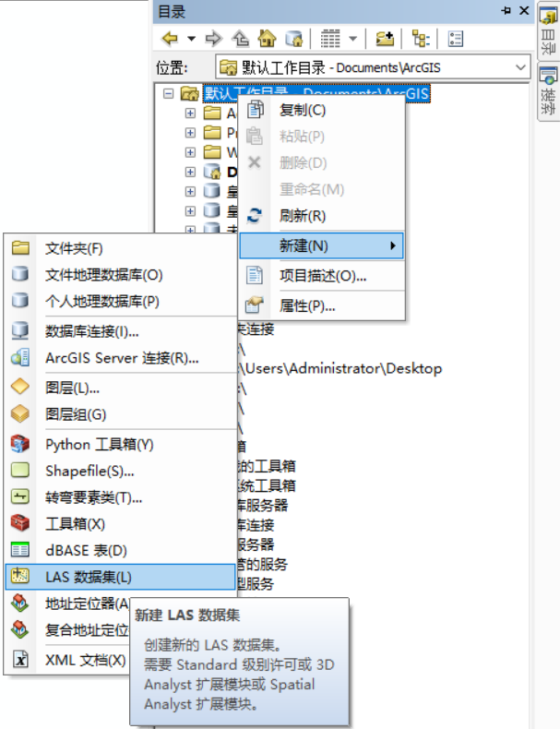Create a new 文件地理数据库(O)
Screen dimensions: 560x729
coord(121,275)
